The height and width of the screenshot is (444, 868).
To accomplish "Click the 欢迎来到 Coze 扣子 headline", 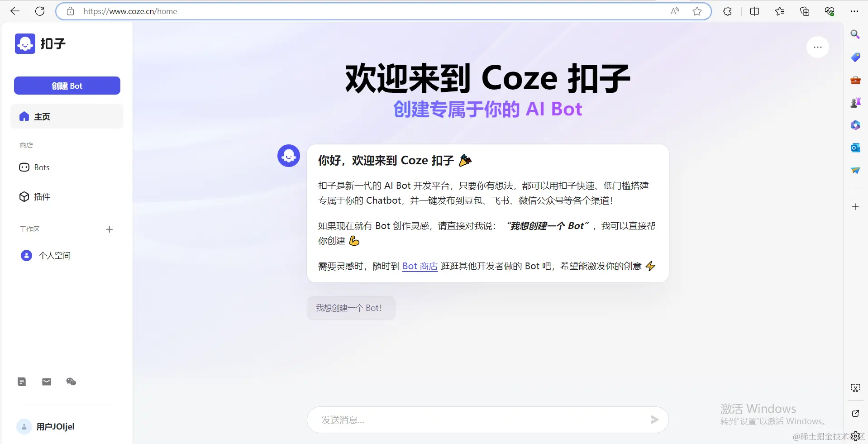I will tap(487, 78).
